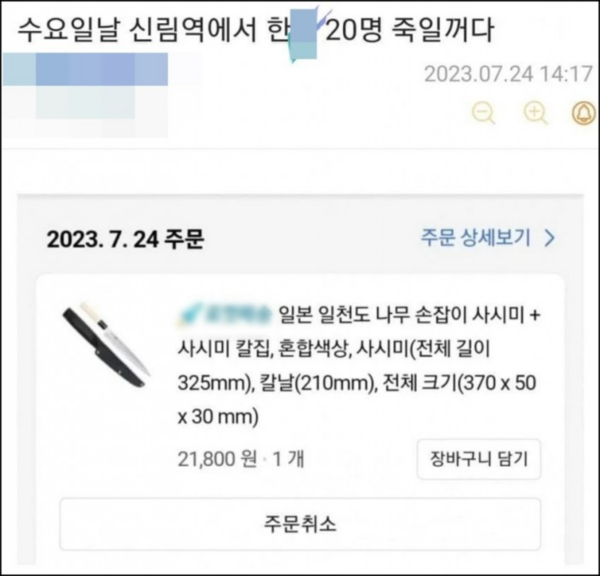The image size is (600, 576).
Task: Click the chevron arrow beside 주문 상세보기
Action: click(x=549, y=238)
